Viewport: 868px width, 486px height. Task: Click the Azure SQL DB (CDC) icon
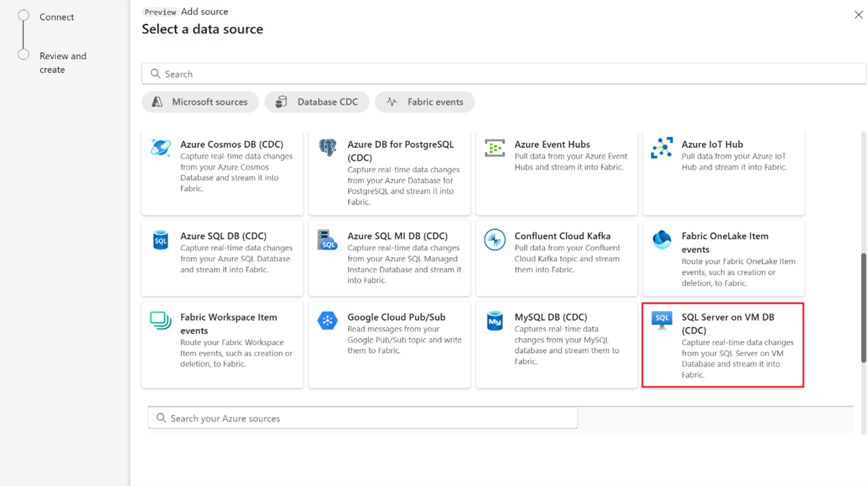point(160,239)
